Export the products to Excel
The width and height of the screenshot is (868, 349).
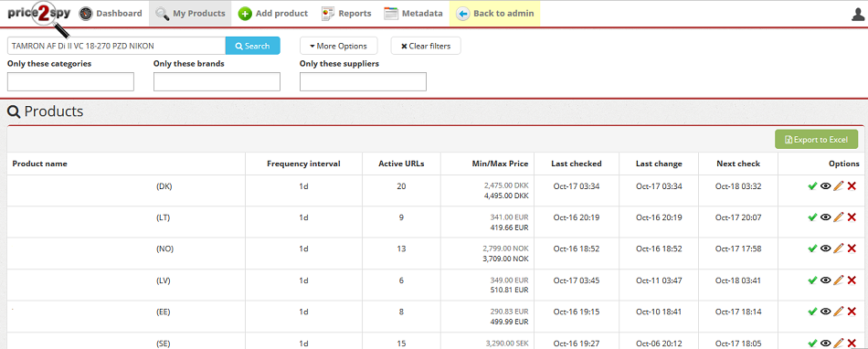[817, 140]
